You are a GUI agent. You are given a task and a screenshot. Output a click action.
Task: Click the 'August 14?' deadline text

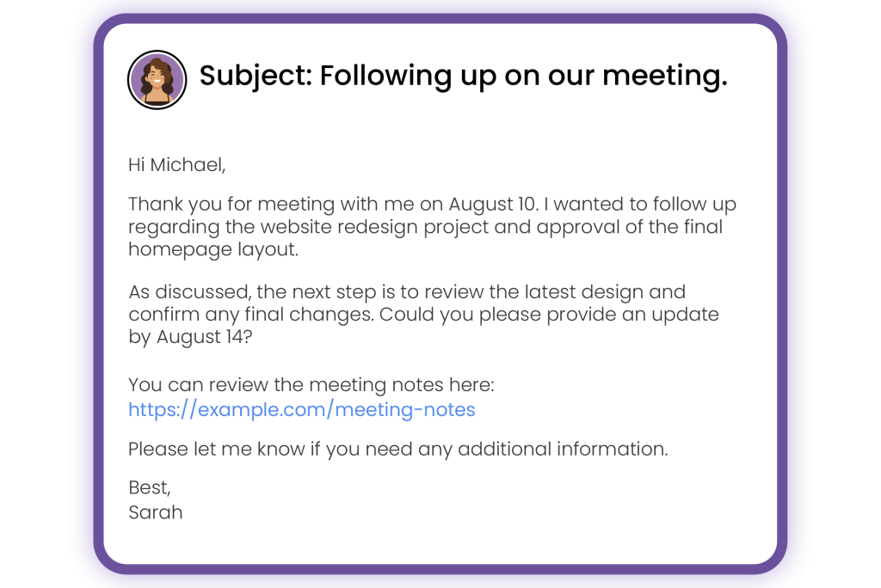pos(205,337)
